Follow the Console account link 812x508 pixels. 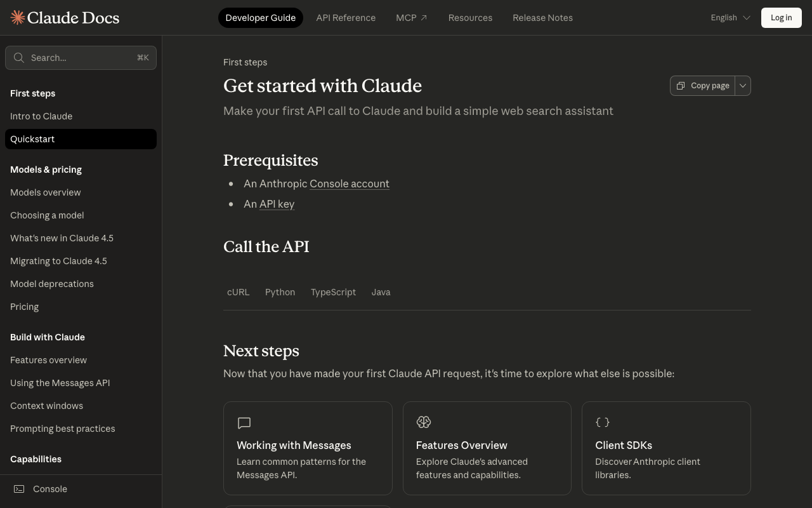(x=350, y=184)
